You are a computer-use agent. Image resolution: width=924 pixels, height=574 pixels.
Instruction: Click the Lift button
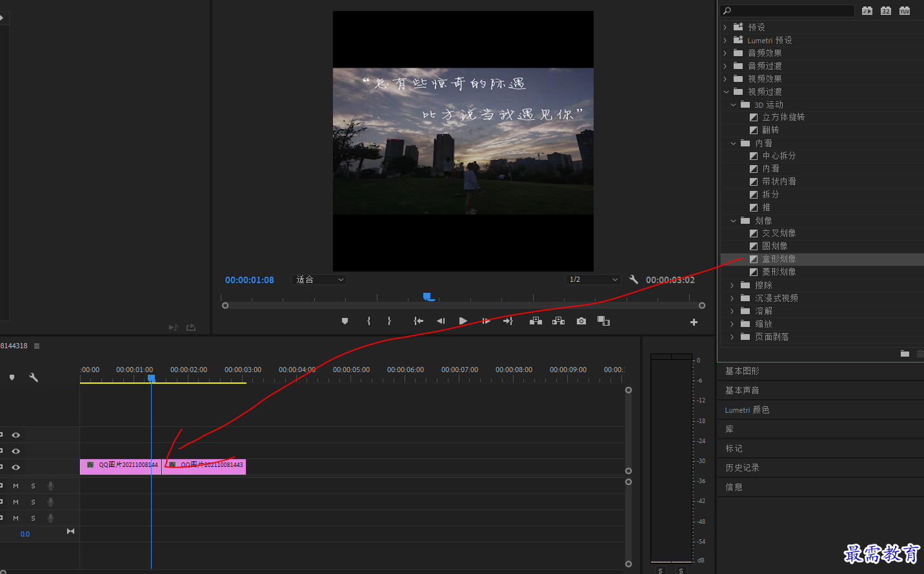(536, 321)
